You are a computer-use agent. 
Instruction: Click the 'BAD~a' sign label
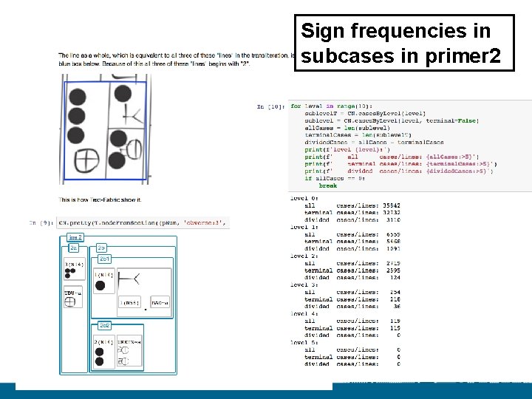point(160,302)
